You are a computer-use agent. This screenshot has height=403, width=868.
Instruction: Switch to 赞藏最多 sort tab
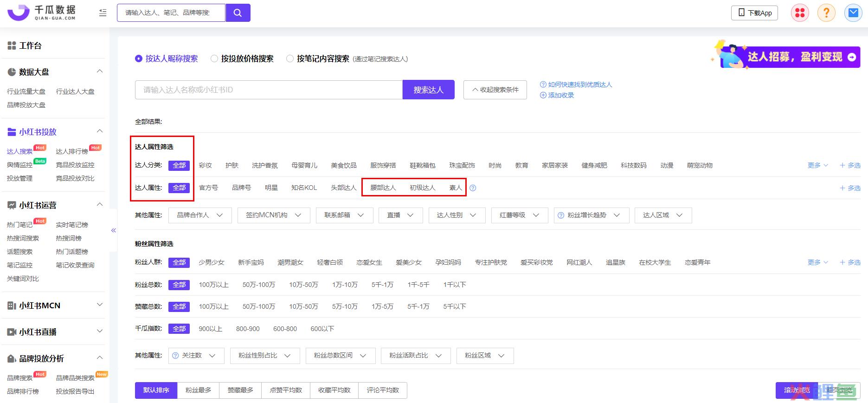click(x=240, y=390)
